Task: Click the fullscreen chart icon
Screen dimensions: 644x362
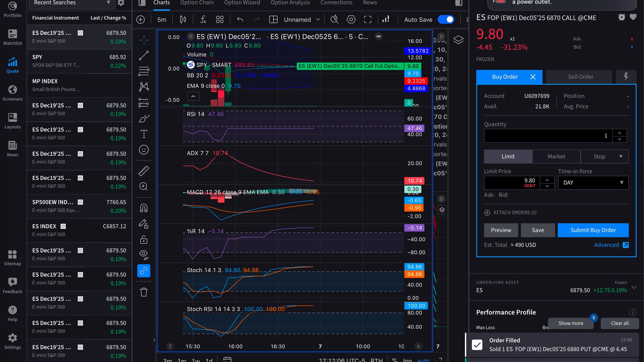Action: [x=368, y=20]
